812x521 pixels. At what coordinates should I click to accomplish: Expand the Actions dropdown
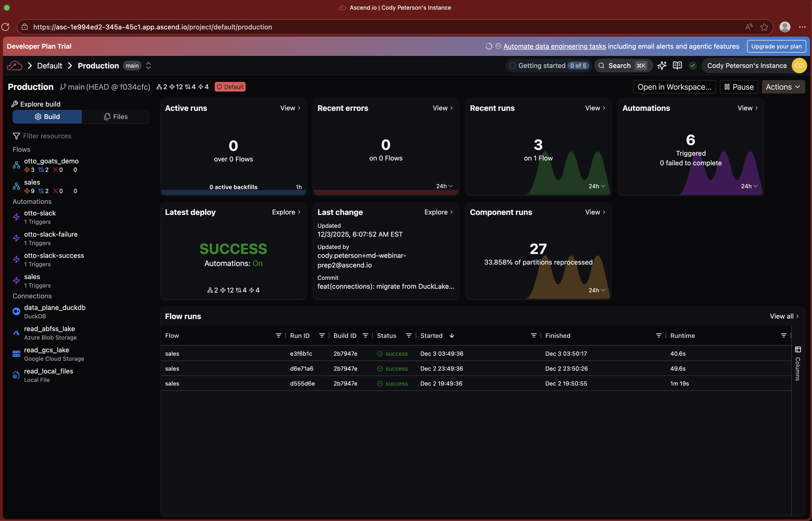[x=783, y=87]
